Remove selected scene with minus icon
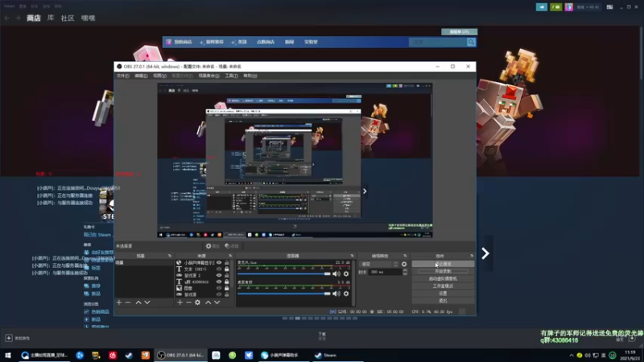The height and width of the screenshot is (362, 644). click(x=128, y=302)
